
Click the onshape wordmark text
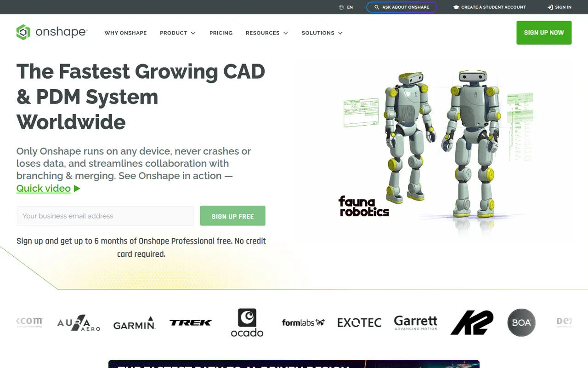click(x=62, y=32)
